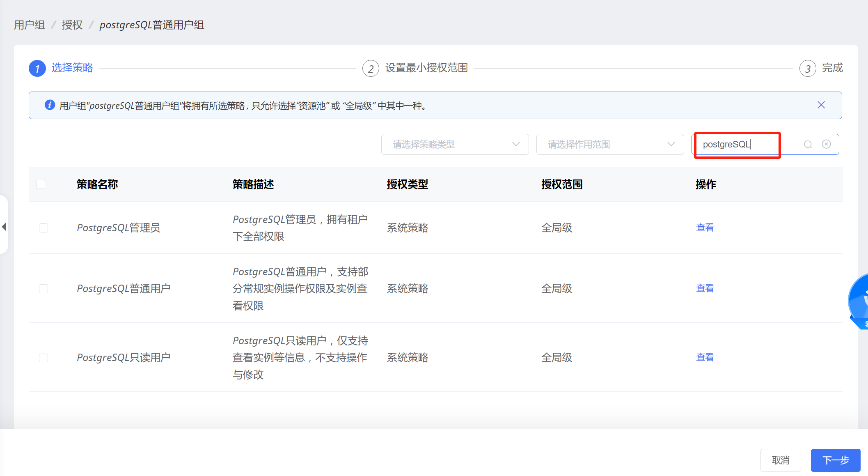Click 全局级 in the PostgreSQL普通用户 row
Viewport: 868px width, 476px height.
[557, 289]
